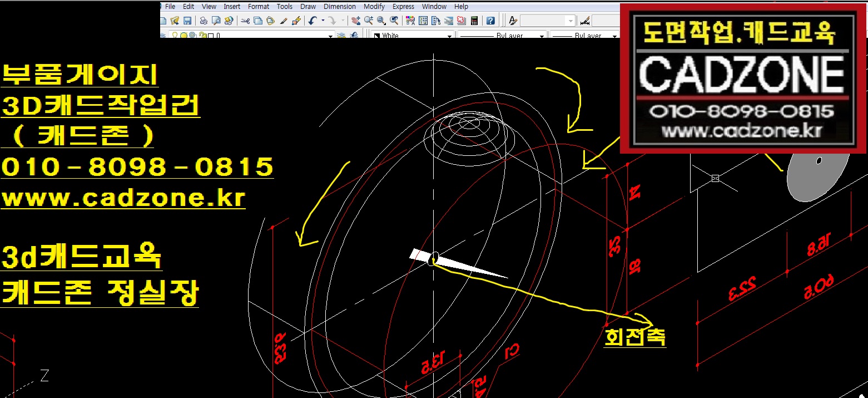
Task: Click the Dimension Style icon
Action: 585,21
